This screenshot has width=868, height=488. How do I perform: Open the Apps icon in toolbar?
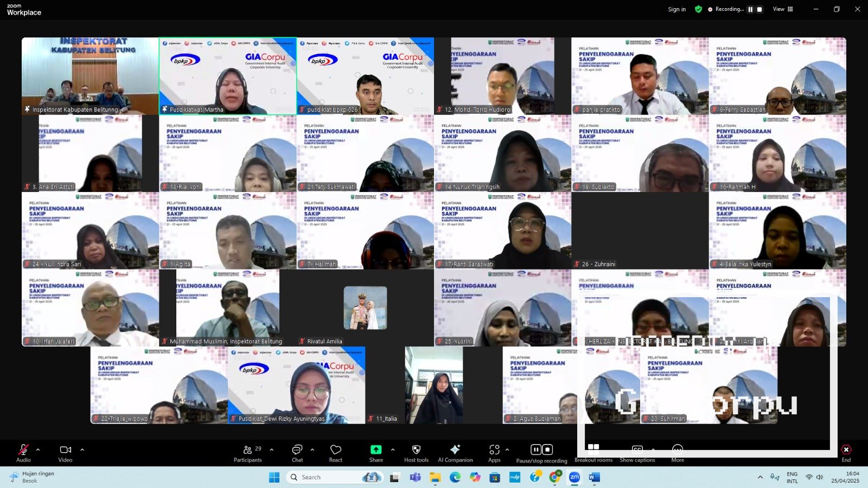[x=494, y=450]
